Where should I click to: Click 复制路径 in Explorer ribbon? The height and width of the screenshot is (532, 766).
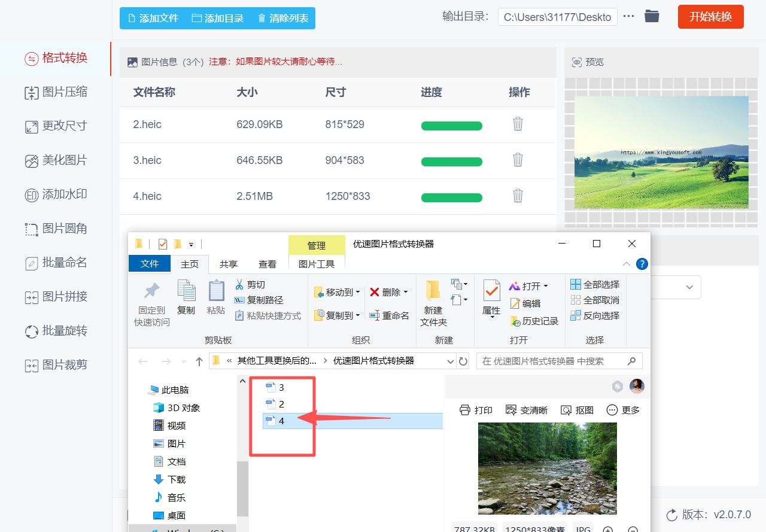pyautogui.click(x=259, y=300)
